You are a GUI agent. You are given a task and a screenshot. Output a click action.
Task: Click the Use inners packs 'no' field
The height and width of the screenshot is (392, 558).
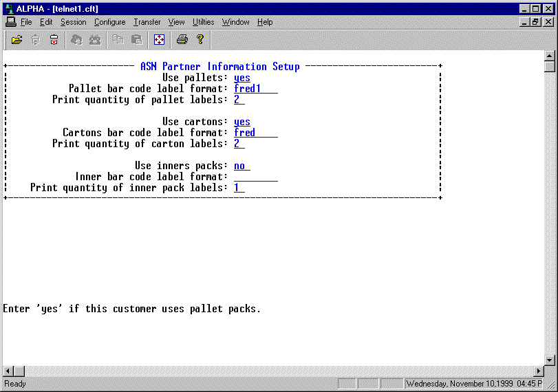tap(242, 166)
